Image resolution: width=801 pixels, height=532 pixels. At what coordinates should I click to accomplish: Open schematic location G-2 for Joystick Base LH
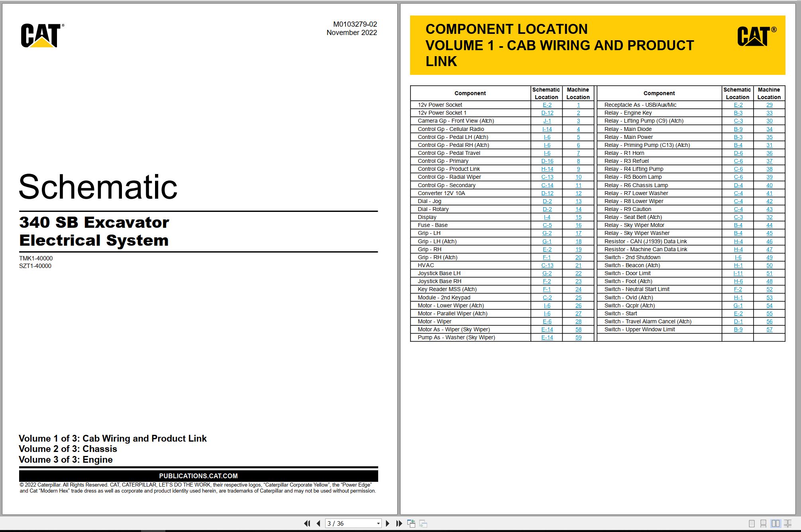click(547, 273)
